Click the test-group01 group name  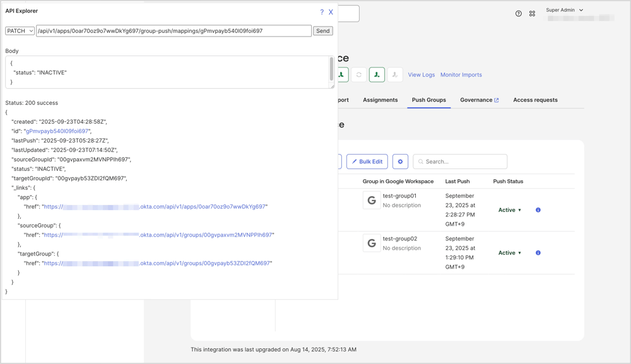coord(399,196)
